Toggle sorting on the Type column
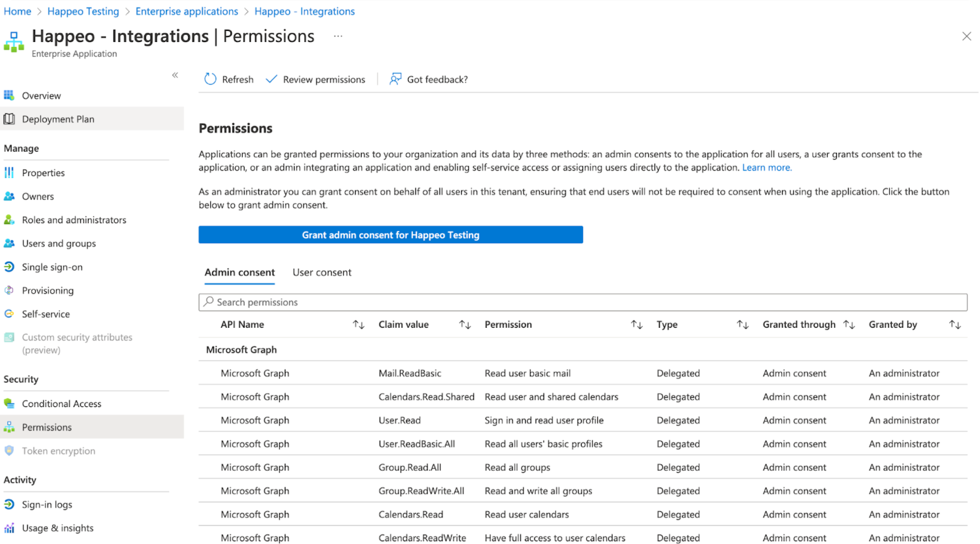980x544 pixels. [742, 324]
